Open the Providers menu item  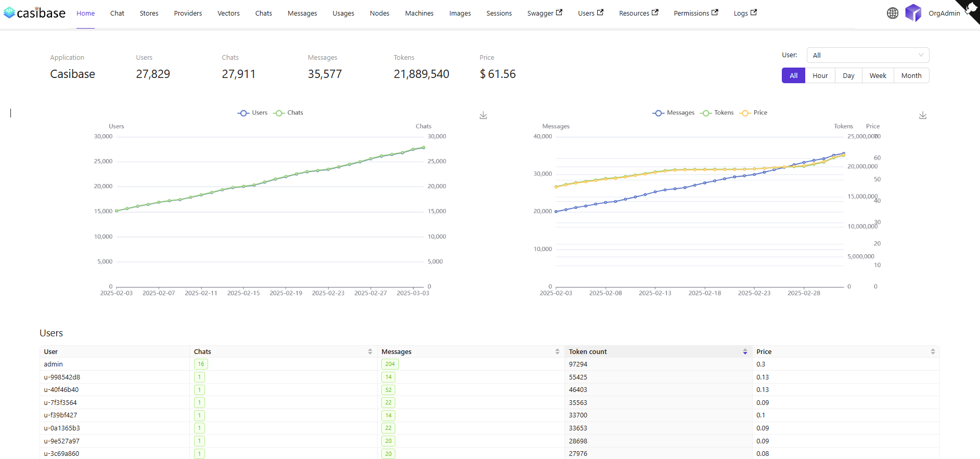[188, 14]
